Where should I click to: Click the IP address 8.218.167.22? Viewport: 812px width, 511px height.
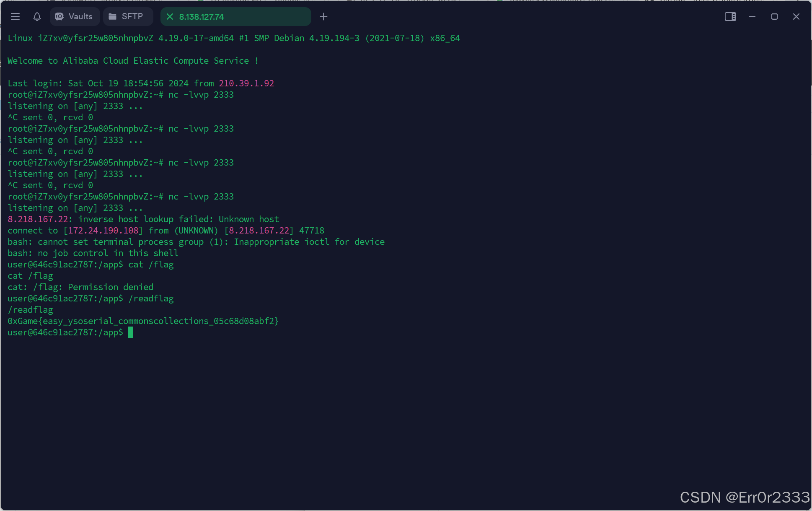pyautogui.click(x=36, y=219)
